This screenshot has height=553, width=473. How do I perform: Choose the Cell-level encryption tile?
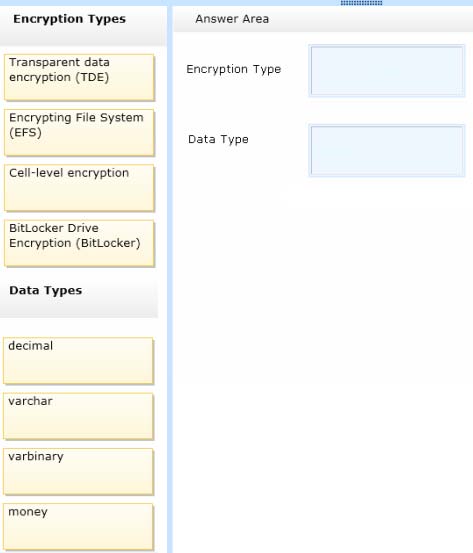coord(79,188)
